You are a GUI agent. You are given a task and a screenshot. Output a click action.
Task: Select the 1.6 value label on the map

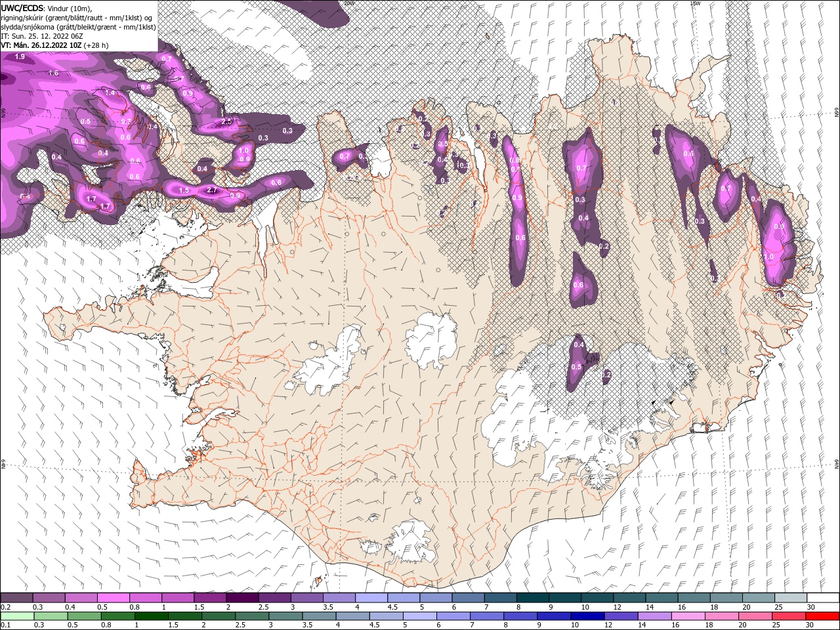click(54, 73)
